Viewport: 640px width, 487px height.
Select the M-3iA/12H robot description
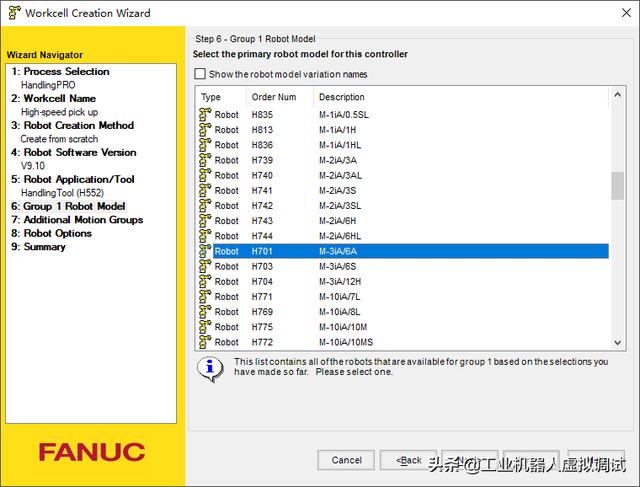click(x=340, y=281)
